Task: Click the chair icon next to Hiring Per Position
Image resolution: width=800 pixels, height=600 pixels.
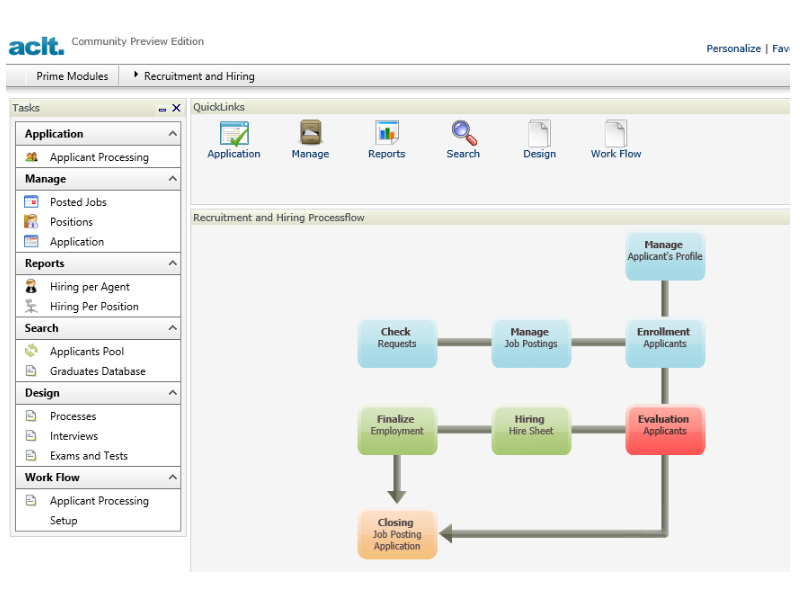Action: point(31,306)
